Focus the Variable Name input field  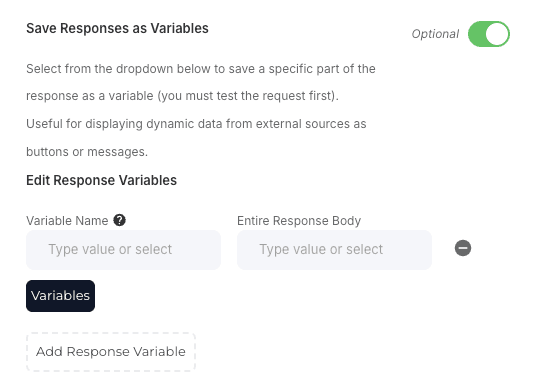[x=123, y=250]
